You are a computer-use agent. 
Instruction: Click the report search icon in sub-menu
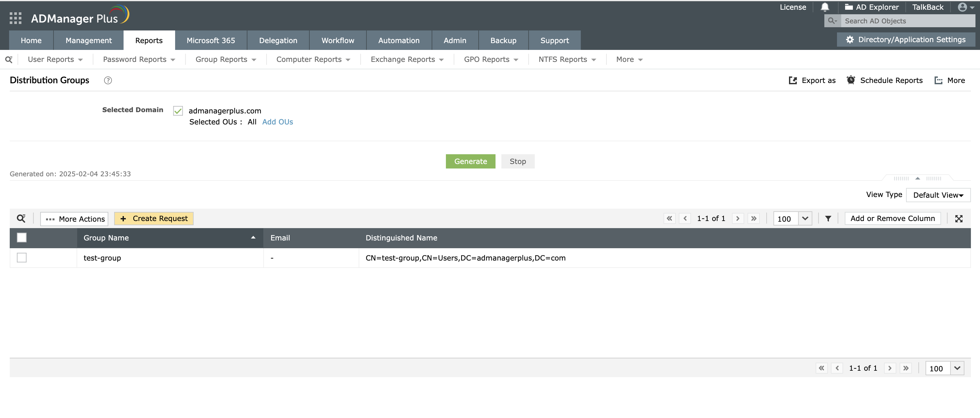click(9, 59)
